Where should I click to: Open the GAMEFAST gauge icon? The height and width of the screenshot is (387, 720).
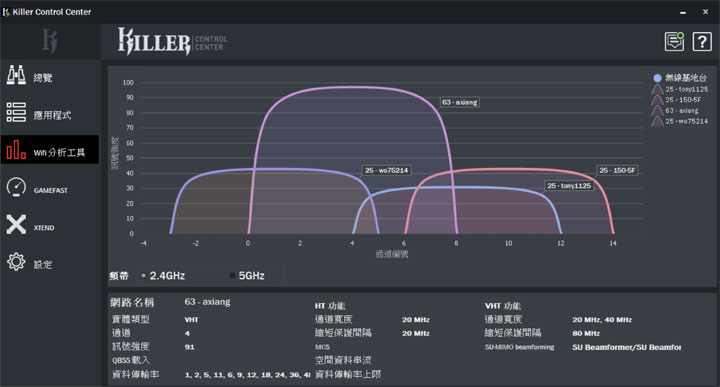pos(16,187)
